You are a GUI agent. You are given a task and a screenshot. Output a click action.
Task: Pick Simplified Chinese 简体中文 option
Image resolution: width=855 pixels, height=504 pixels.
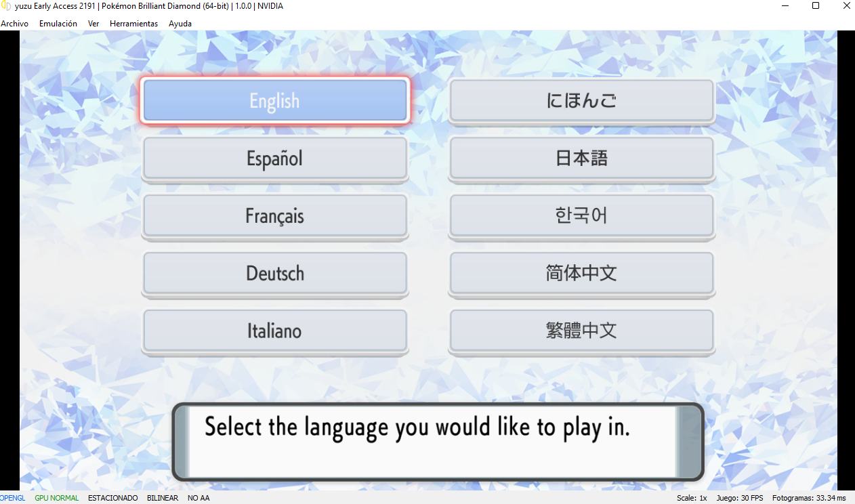pos(581,274)
